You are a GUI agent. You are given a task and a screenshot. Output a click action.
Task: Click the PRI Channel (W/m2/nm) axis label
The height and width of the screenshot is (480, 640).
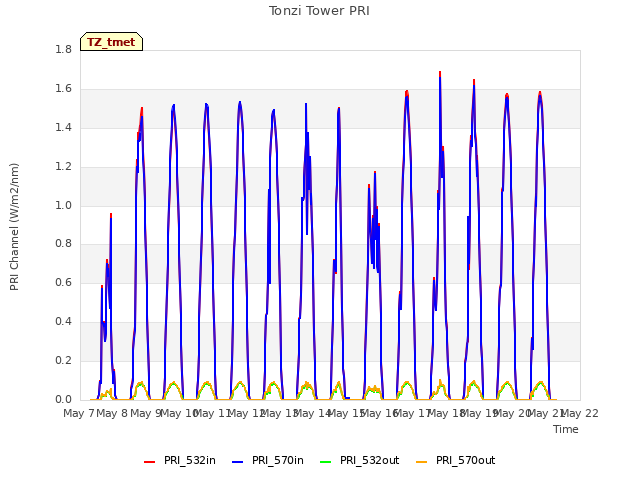(x=14, y=227)
